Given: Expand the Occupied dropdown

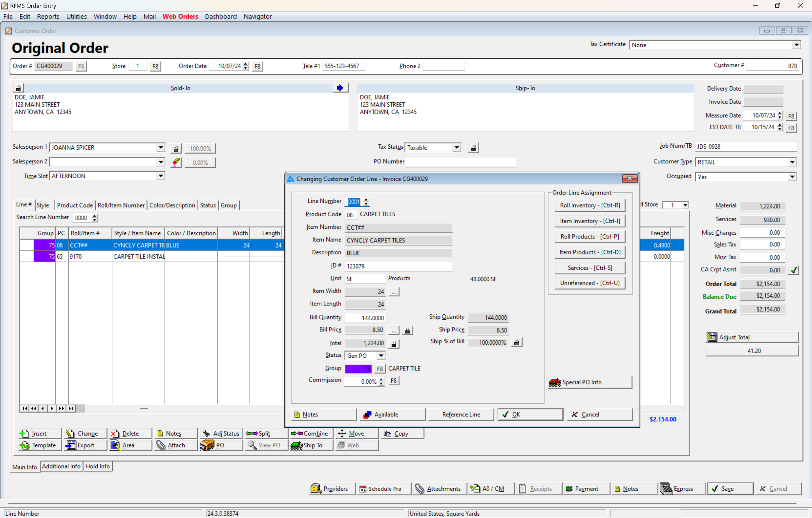Looking at the screenshot, I should point(792,176).
